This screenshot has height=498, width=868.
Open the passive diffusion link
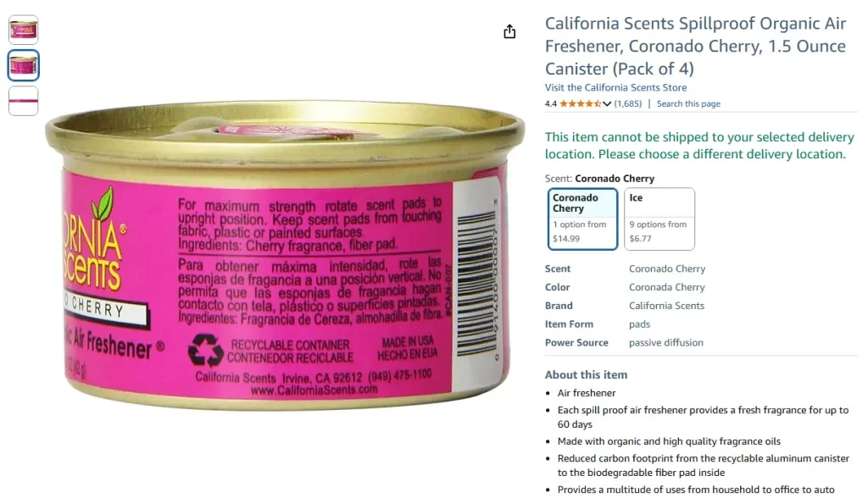(665, 342)
